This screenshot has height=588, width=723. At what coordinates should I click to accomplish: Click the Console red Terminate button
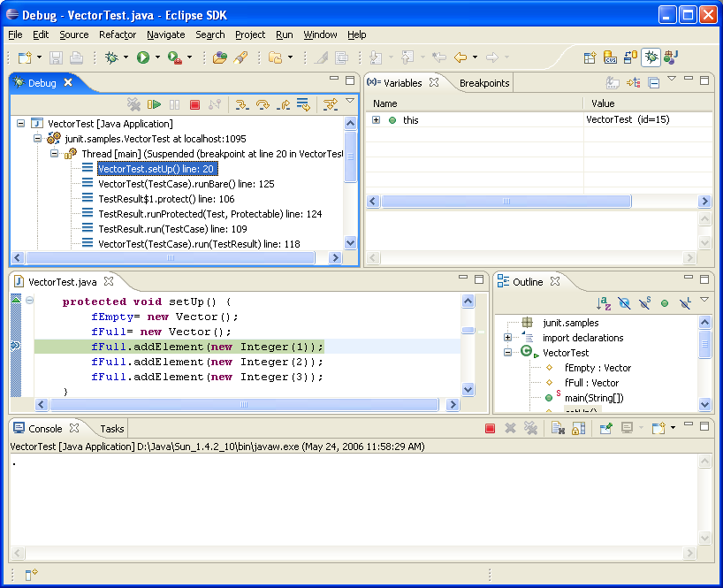(491, 429)
